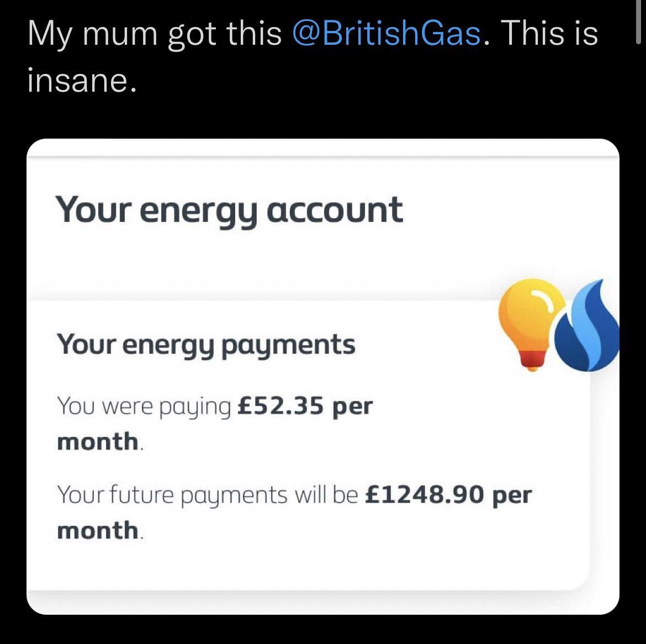Click the word 'account' in the heading

(x=335, y=212)
